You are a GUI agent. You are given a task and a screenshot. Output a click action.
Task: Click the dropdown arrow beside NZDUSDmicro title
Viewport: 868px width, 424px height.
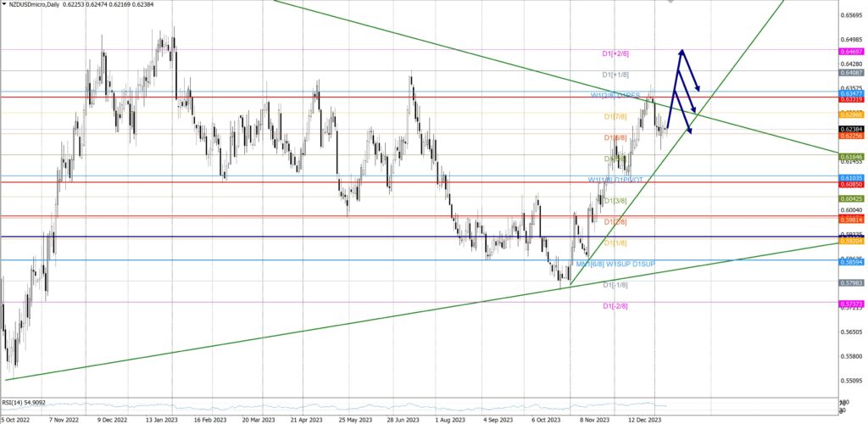4,5
